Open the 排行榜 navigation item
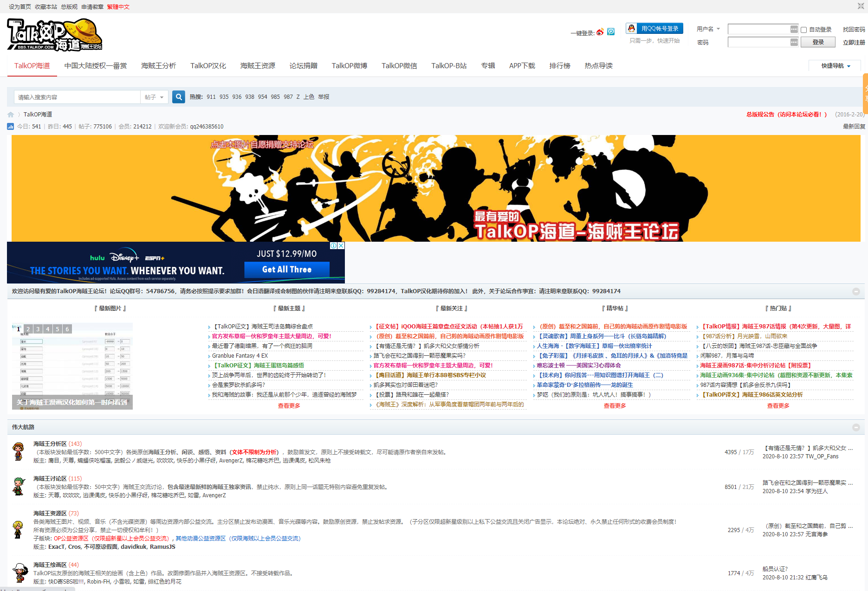Screen dimensions: 868x591 click(x=560, y=66)
